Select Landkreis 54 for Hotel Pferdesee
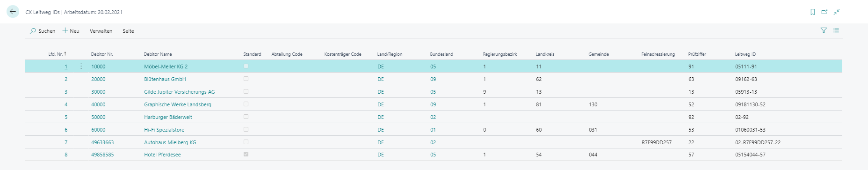Image resolution: width=868 pixels, height=170 pixels. (x=539, y=155)
